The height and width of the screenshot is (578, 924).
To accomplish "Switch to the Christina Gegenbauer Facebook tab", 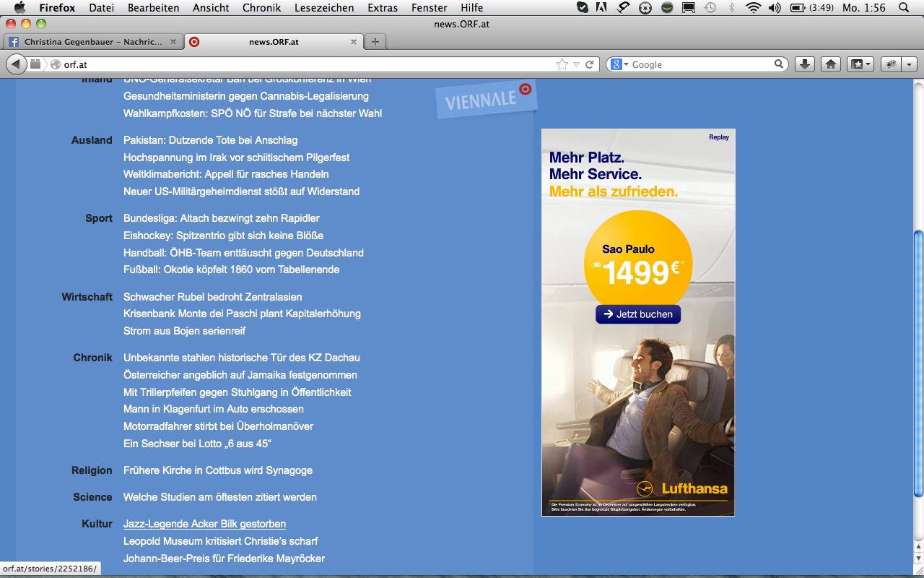I will (92, 42).
